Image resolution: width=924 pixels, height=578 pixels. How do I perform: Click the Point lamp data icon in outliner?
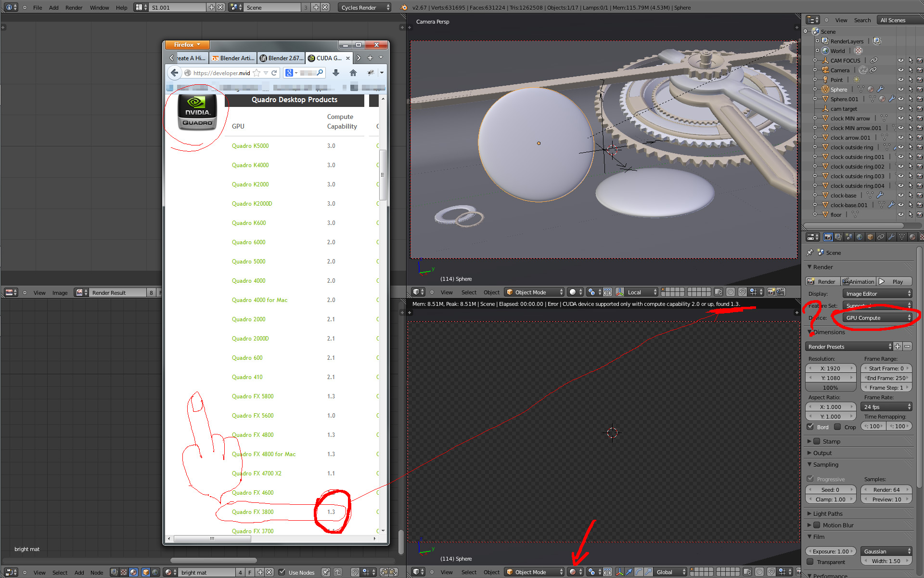857,79
